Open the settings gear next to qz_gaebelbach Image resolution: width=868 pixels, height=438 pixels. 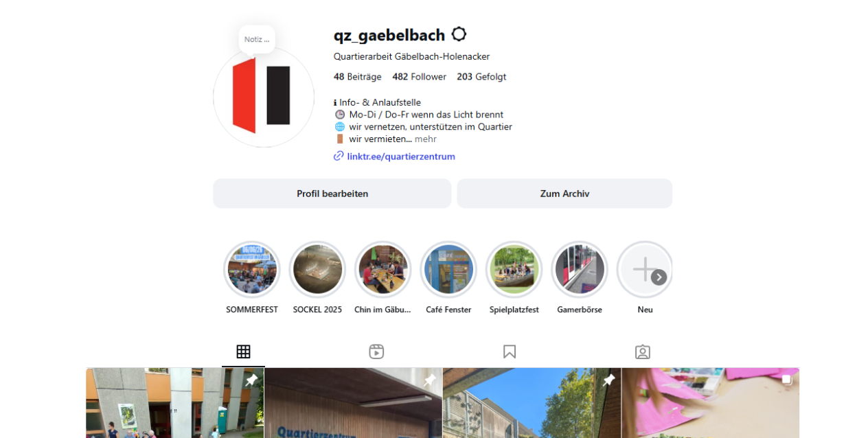click(x=459, y=34)
